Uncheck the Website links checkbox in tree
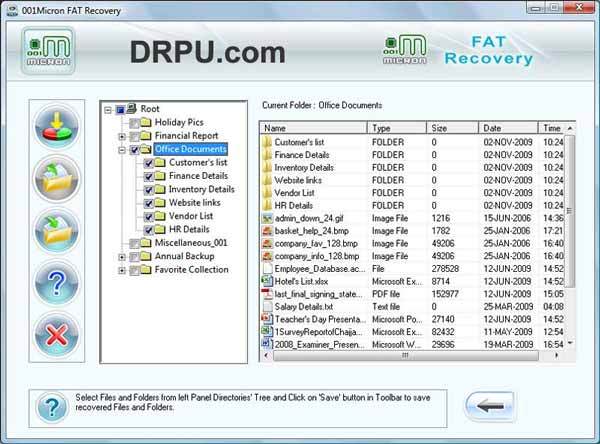The width and height of the screenshot is (600, 444). coord(148,204)
